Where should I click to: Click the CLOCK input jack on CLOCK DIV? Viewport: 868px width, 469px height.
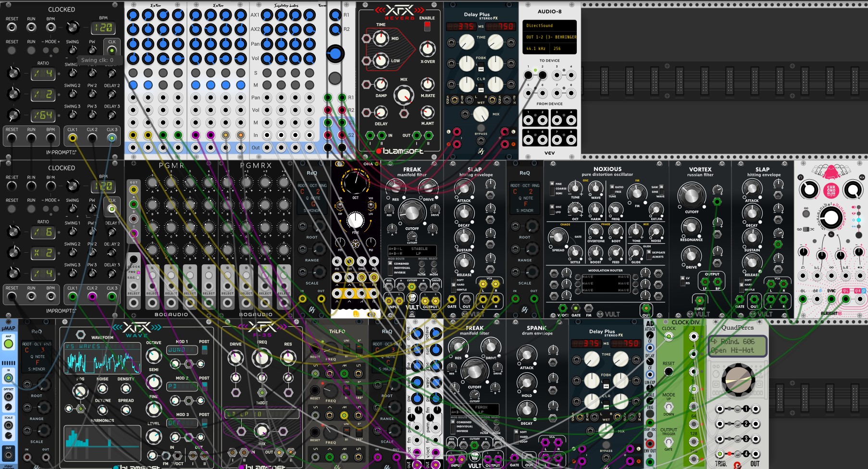tap(668, 336)
